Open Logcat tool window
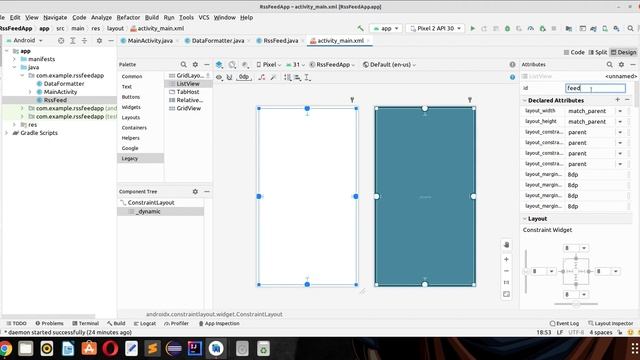The image size is (640, 360). tap(145, 323)
